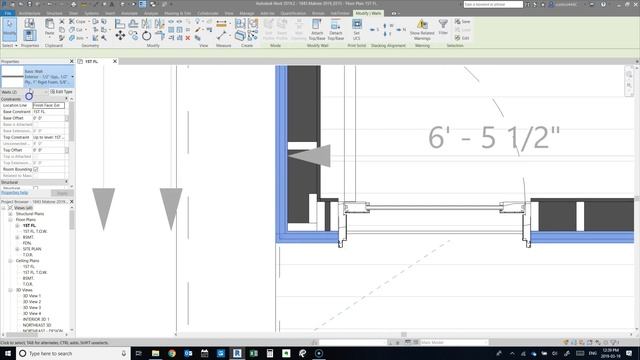
Task: Open the selection Filter funnel
Action: (x=443, y=26)
